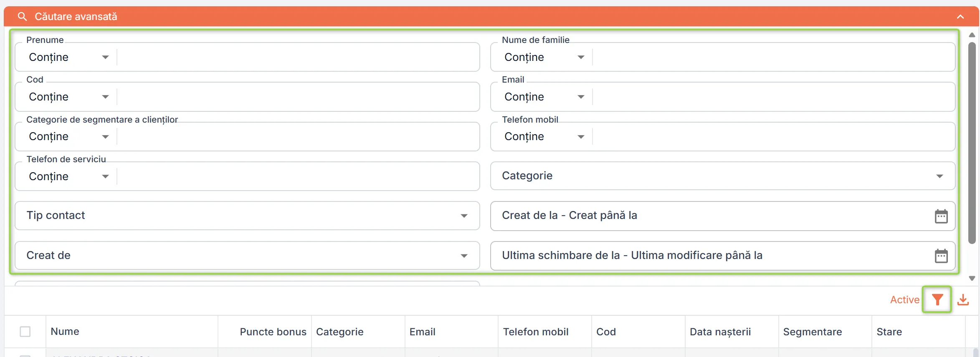Viewport: 980px width, 357px height.
Task: Click the download export icon
Action: tap(963, 299)
